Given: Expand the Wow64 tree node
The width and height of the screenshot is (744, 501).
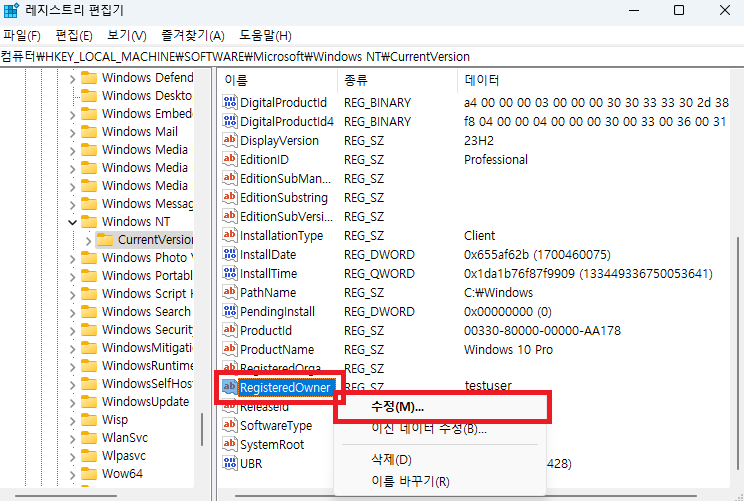Looking at the screenshot, I should [72, 475].
